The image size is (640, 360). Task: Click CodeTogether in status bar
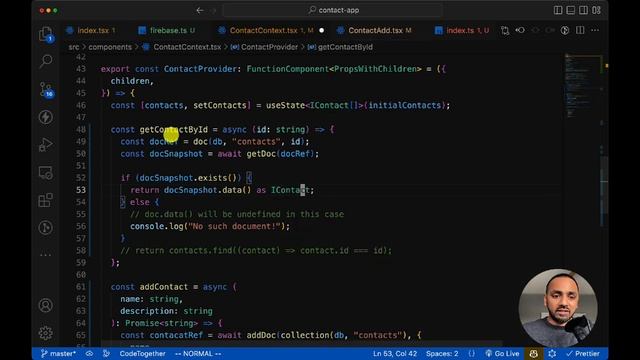142,353
